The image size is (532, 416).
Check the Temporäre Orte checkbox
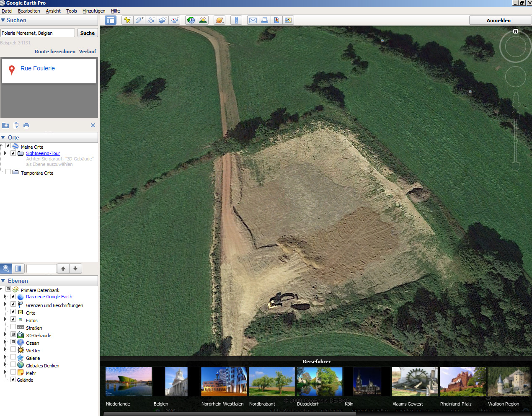coord(8,172)
